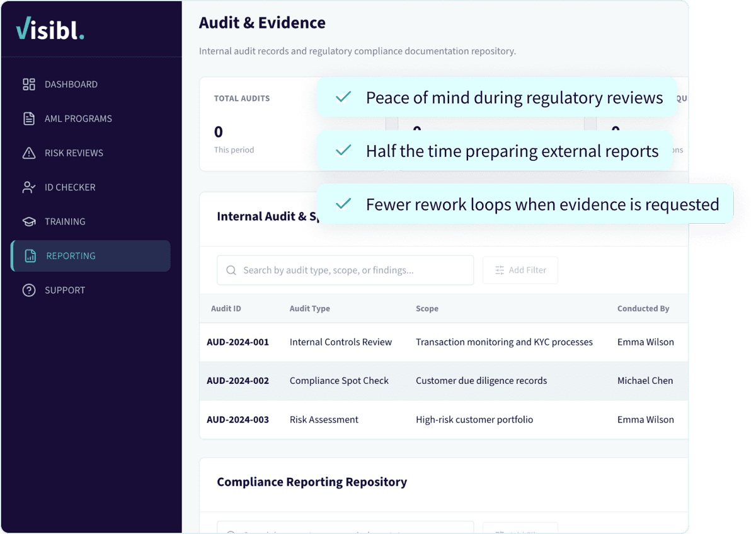The height and width of the screenshot is (534, 756).
Task: Click the Peace of mind during regulatory reviews banner
Action: pyautogui.click(x=497, y=98)
